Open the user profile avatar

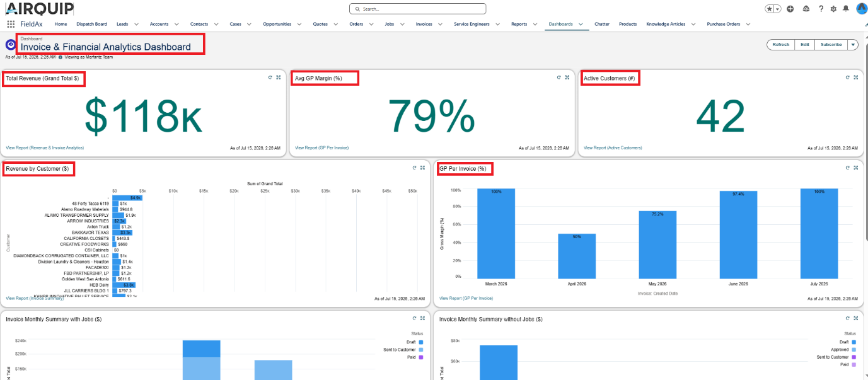[861, 9]
